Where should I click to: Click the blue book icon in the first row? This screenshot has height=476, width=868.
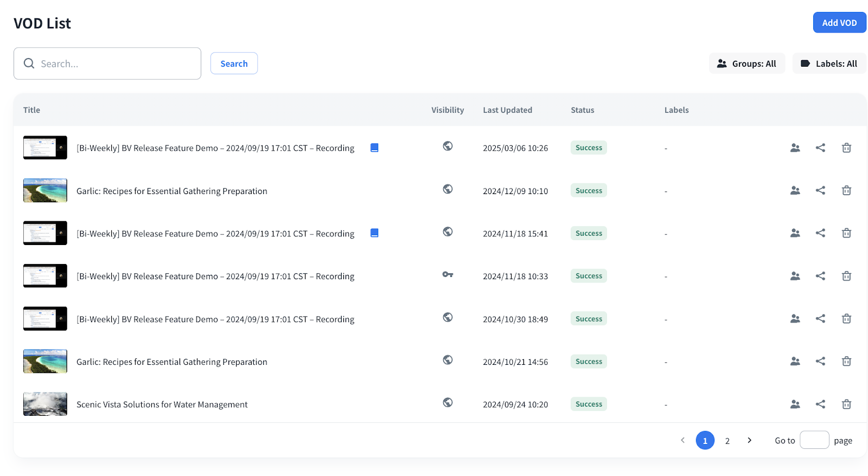coord(374,148)
